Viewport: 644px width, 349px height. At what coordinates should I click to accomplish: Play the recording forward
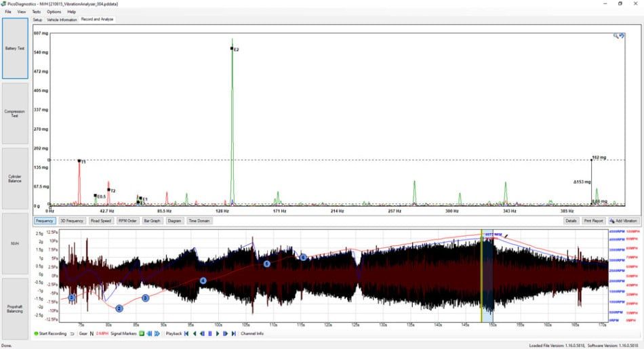(x=218, y=334)
